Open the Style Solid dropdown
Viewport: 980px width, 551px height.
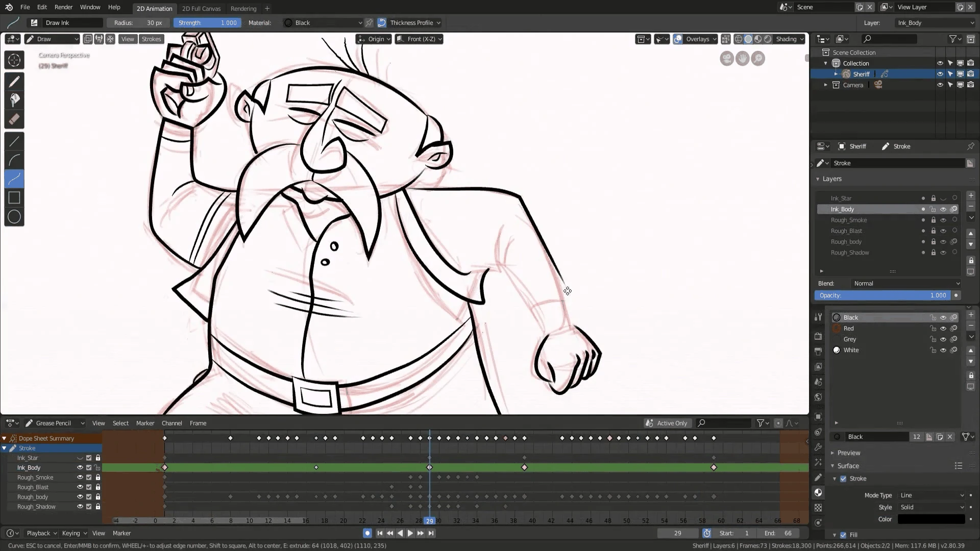coord(932,507)
